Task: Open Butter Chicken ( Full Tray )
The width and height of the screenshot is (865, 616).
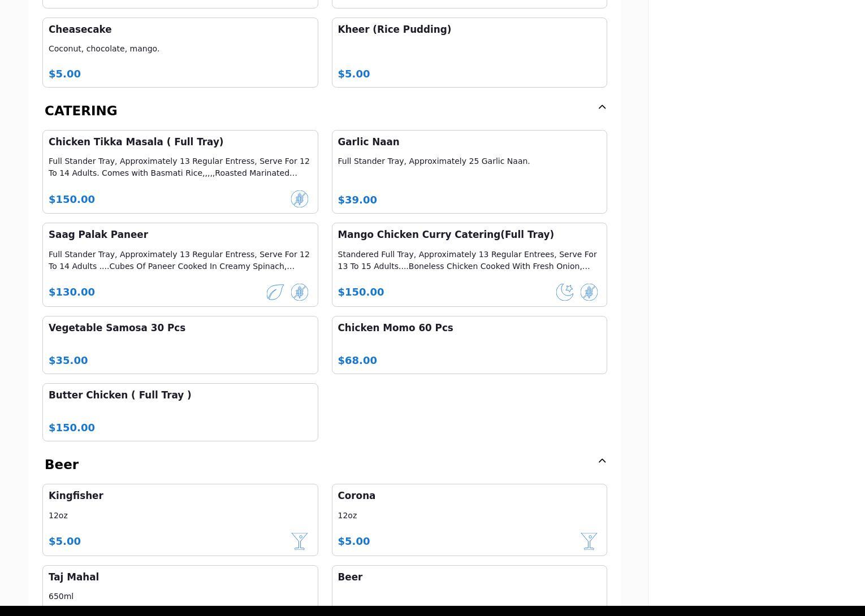Action: 180,412
